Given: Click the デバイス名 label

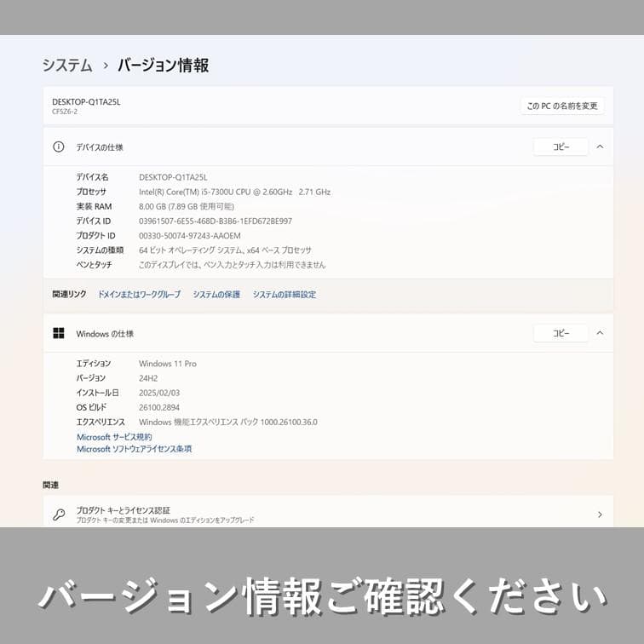Looking at the screenshot, I should click(92, 177).
